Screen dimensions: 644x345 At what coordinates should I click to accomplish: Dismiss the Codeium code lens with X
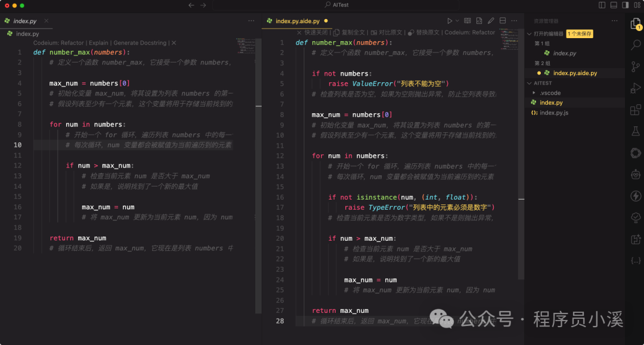[x=174, y=43]
